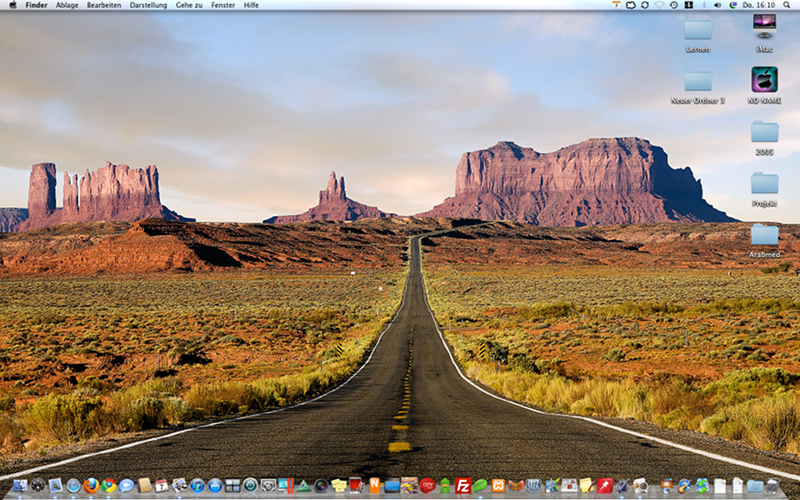Click the Finder icon in the Dock
Screen dimensions: 800x500
(20, 486)
